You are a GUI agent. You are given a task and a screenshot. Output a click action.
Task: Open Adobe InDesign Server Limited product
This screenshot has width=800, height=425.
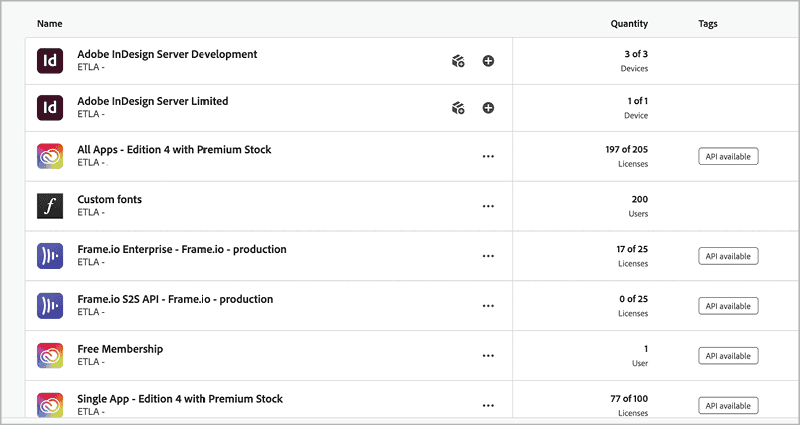pyautogui.click(x=153, y=101)
